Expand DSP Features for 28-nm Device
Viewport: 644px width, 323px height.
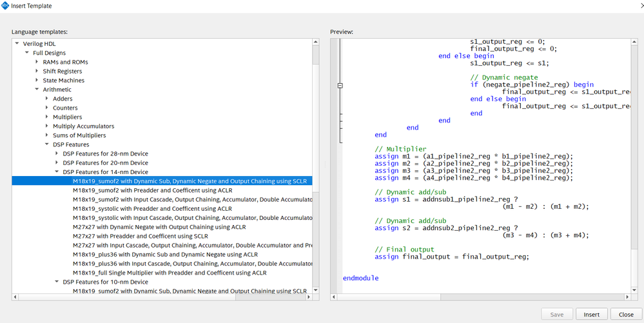(x=57, y=153)
